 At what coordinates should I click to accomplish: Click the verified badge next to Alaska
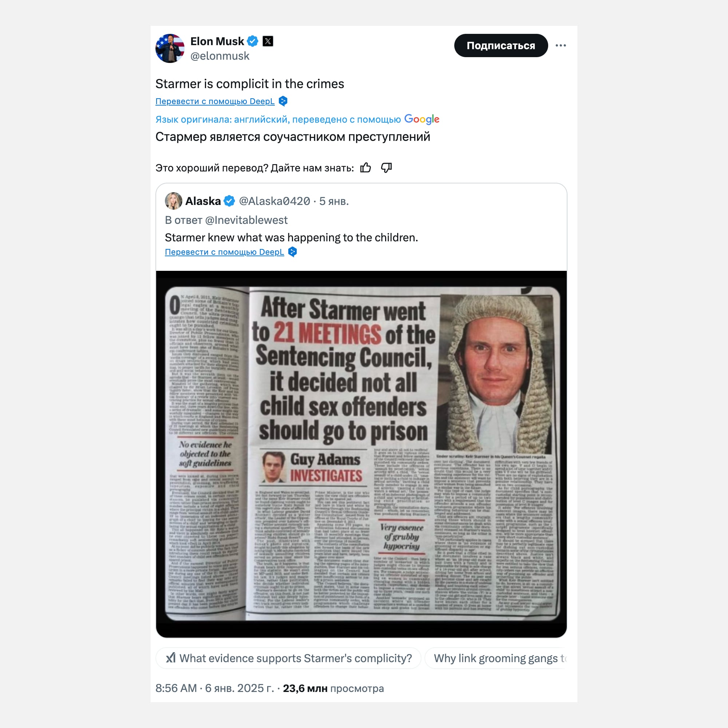pyautogui.click(x=229, y=201)
